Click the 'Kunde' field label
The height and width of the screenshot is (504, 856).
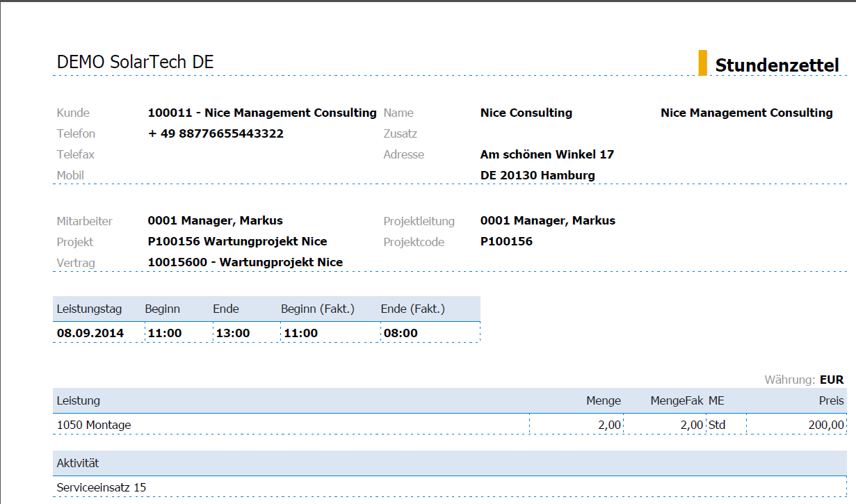(73, 113)
